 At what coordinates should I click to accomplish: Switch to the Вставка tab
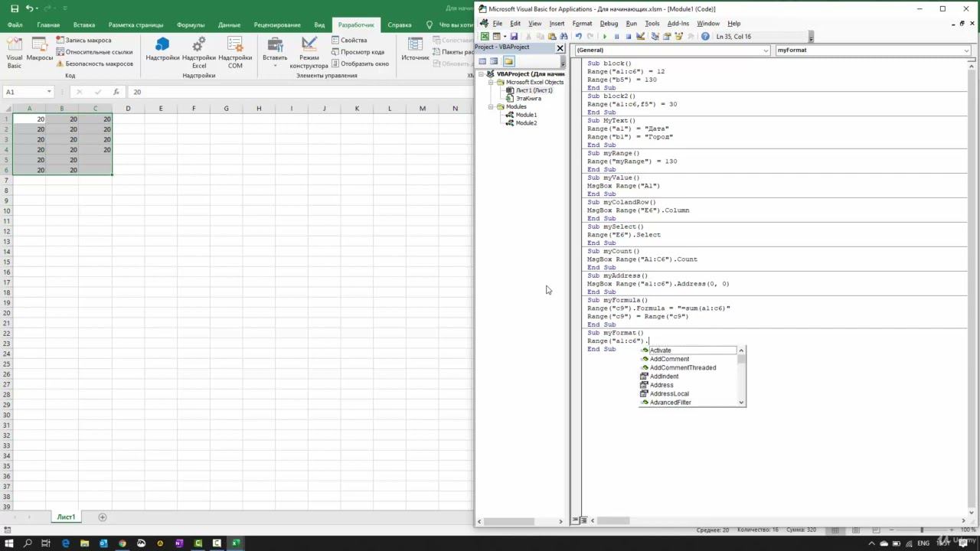[x=84, y=24]
